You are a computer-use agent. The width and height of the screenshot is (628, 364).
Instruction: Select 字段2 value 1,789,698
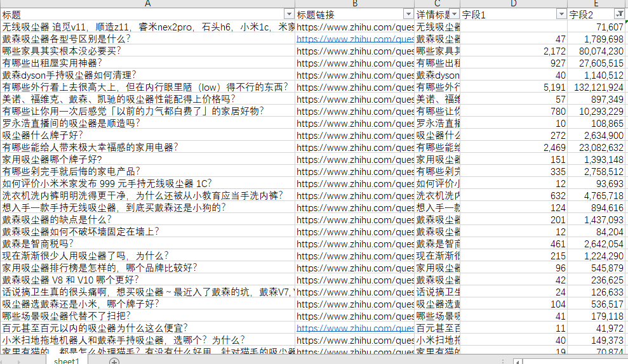click(x=596, y=39)
